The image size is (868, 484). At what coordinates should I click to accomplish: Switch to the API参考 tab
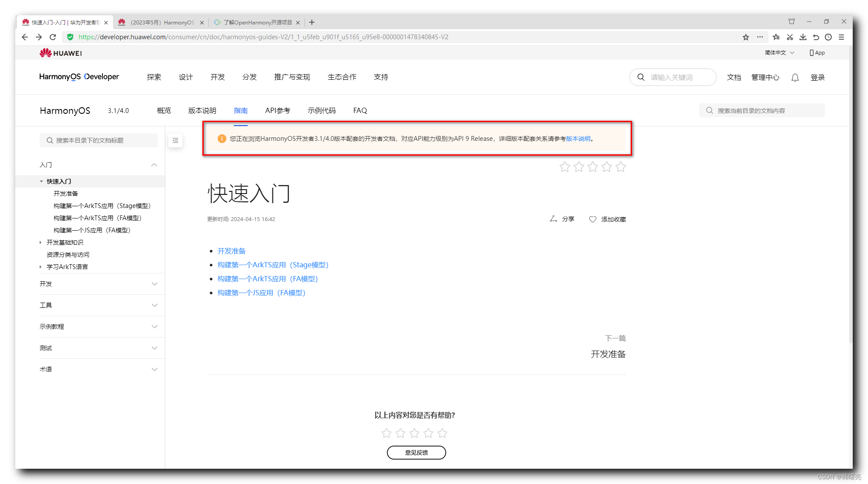tap(277, 111)
